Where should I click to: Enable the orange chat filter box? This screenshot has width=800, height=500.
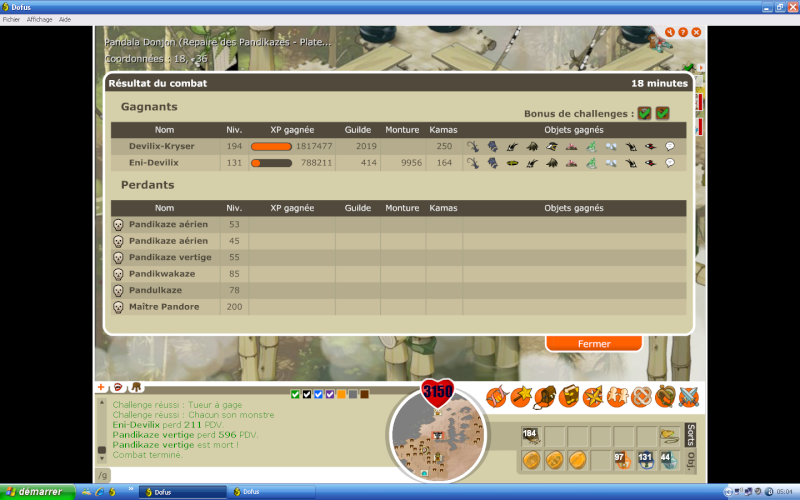[x=341, y=394]
